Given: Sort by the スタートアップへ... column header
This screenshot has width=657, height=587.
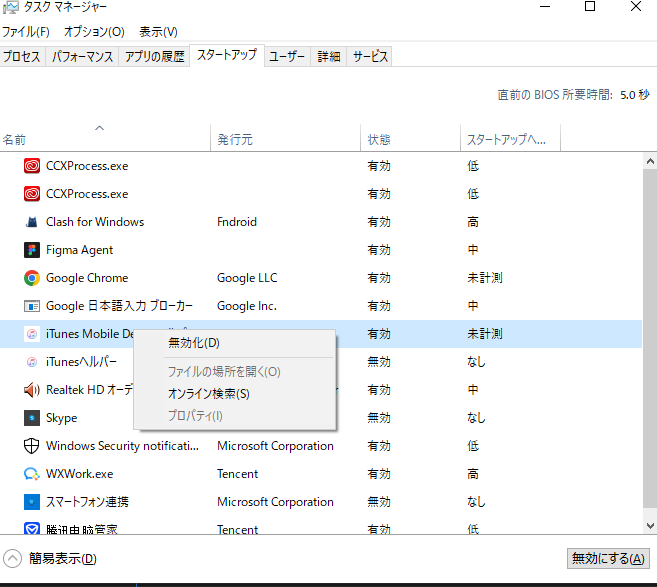Looking at the screenshot, I should [x=510, y=139].
